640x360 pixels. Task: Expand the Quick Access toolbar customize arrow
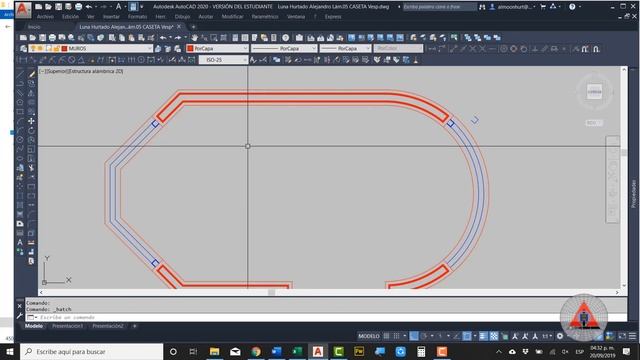[142, 7]
